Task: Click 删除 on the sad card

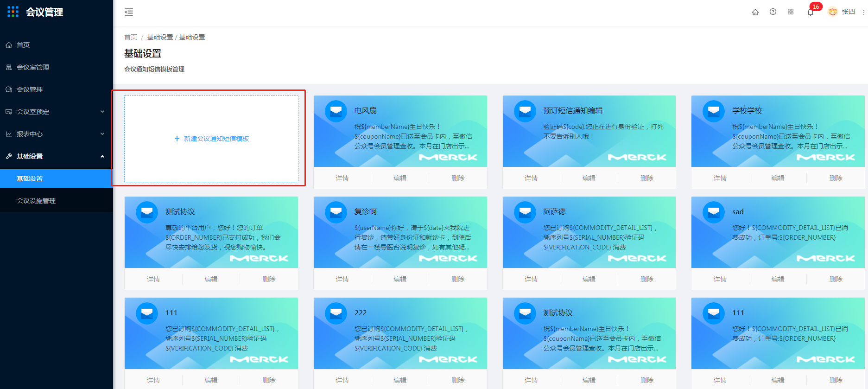Action: coord(836,279)
